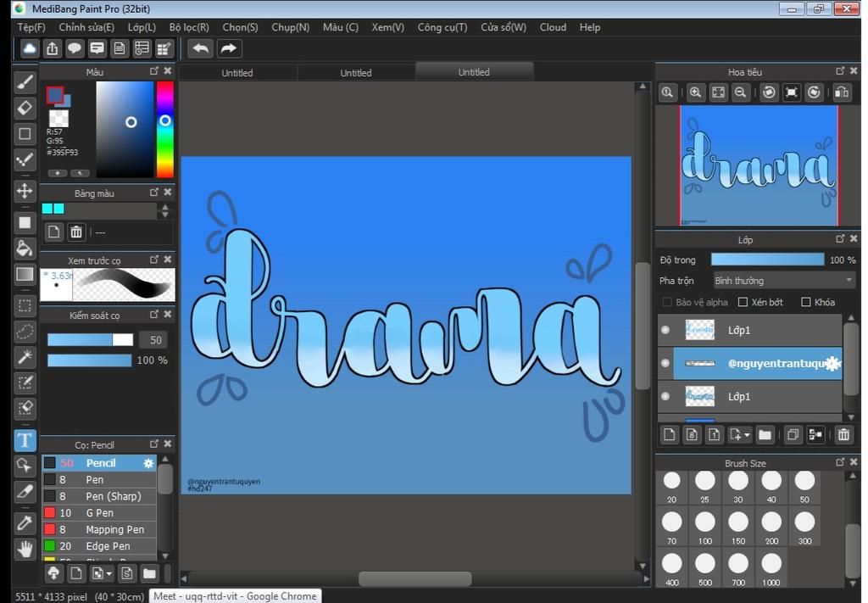Pop out the Brush Size panel

tap(840, 462)
